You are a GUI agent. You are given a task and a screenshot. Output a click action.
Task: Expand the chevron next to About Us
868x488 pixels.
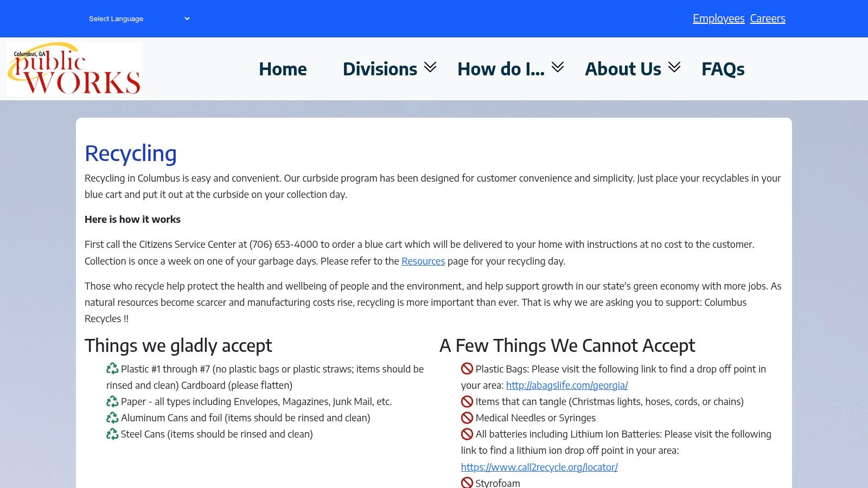click(x=674, y=67)
